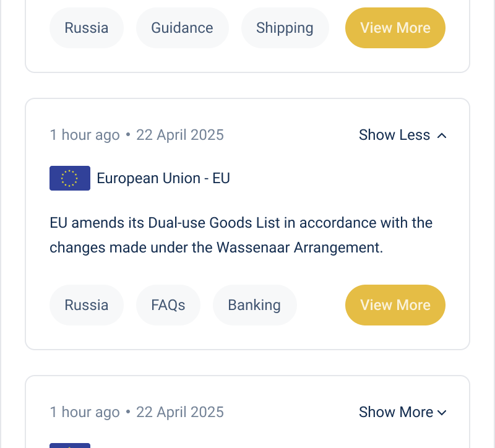The height and width of the screenshot is (448, 495).
Task: Select the FAQs tag
Action: [x=168, y=305]
